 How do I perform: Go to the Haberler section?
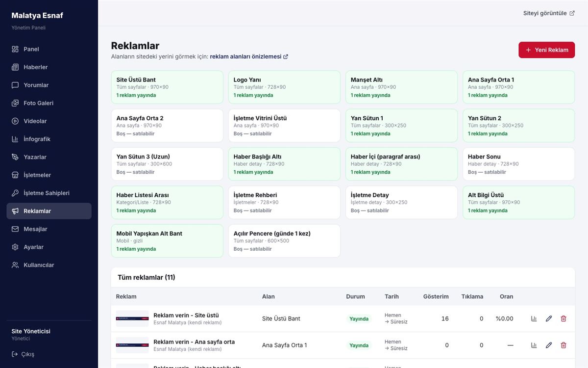(x=49, y=67)
